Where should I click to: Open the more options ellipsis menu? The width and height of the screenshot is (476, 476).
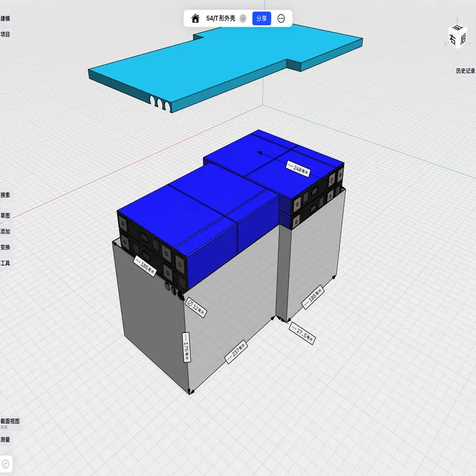(x=281, y=18)
